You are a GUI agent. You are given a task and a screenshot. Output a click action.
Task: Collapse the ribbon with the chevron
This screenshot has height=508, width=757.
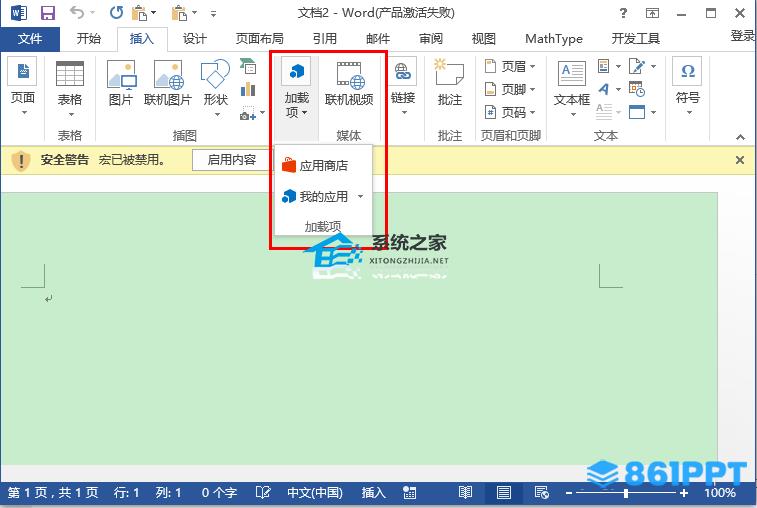740,137
